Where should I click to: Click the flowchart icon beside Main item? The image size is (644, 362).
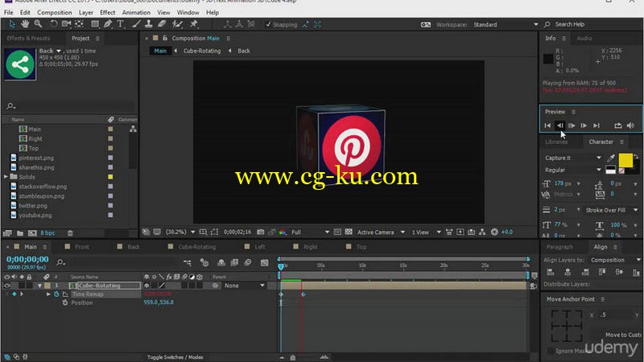pyautogui.click(x=133, y=129)
